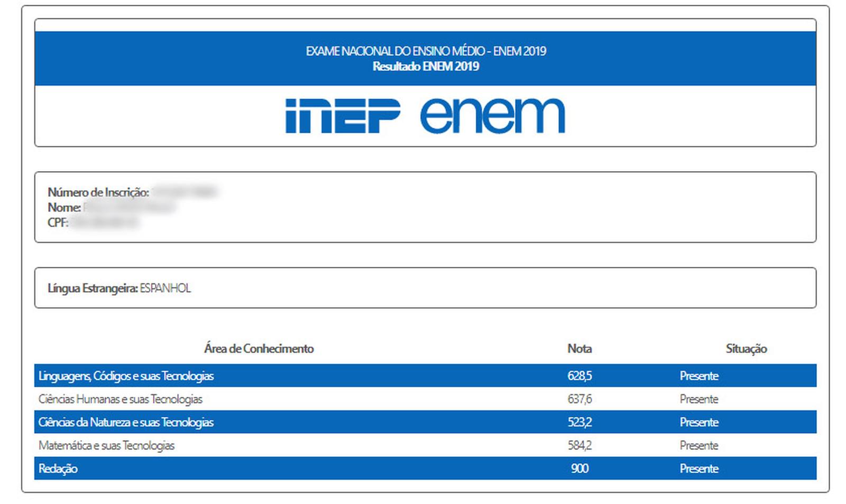The width and height of the screenshot is (846, 504).
Task: Click the Situação column header
Action: pos(746,349)
